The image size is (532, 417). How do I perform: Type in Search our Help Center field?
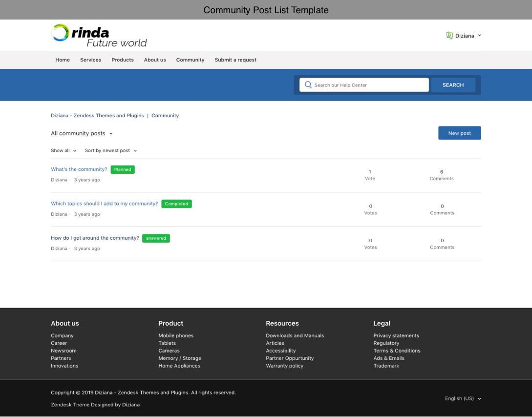coord(369,85)
